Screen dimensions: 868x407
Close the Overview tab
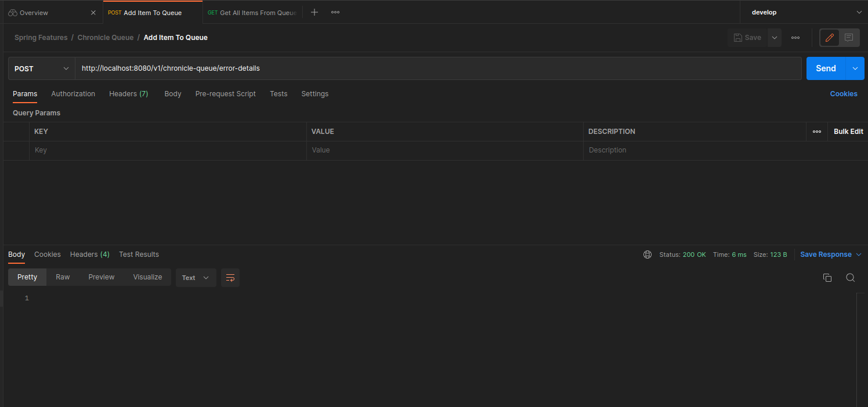pyautogui.click(x=93, y=13)
